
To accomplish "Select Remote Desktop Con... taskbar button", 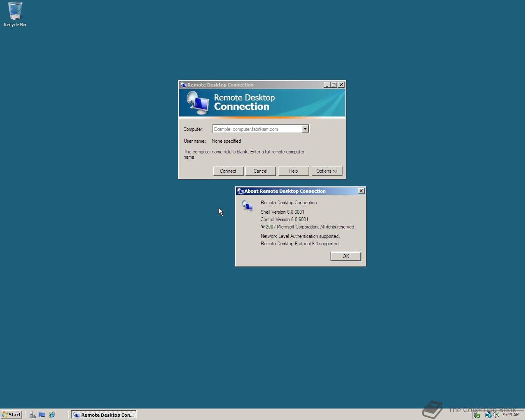I will (x=104, y=415).
